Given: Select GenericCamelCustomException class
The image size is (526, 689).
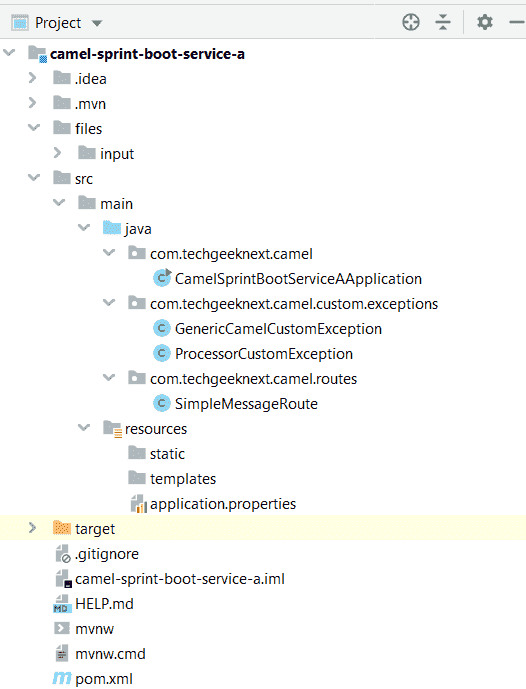Looking at the screenshot, I should [x=278, y=329].
